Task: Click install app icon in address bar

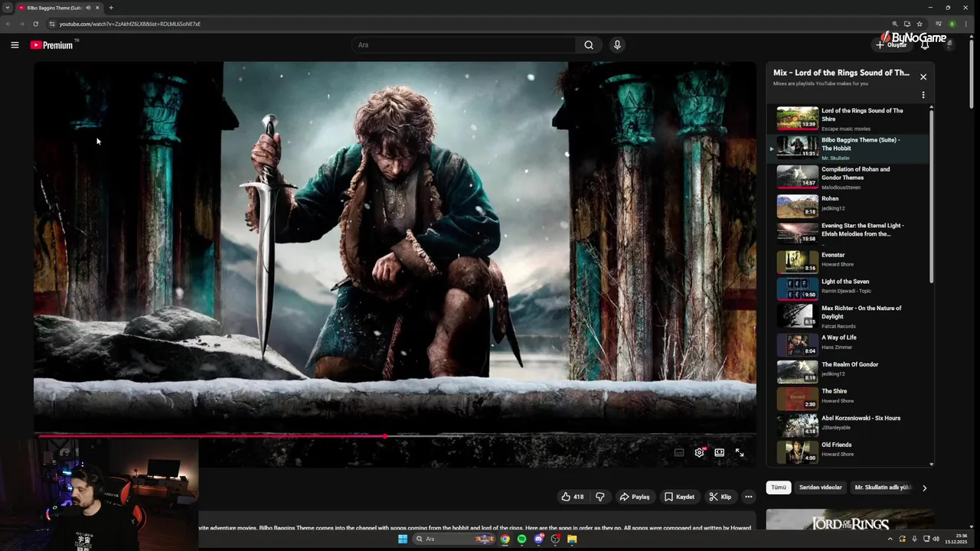Action: tap(907, 24)
